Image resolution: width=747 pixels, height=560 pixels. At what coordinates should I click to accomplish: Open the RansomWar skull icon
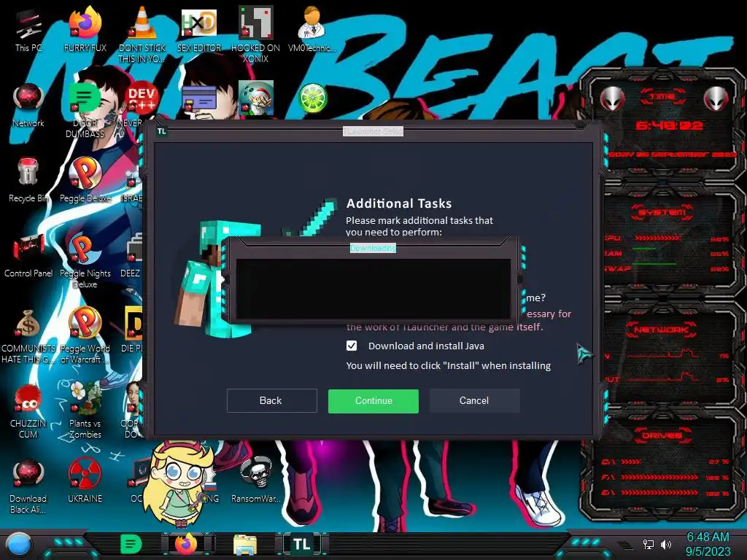click(256, 480)
